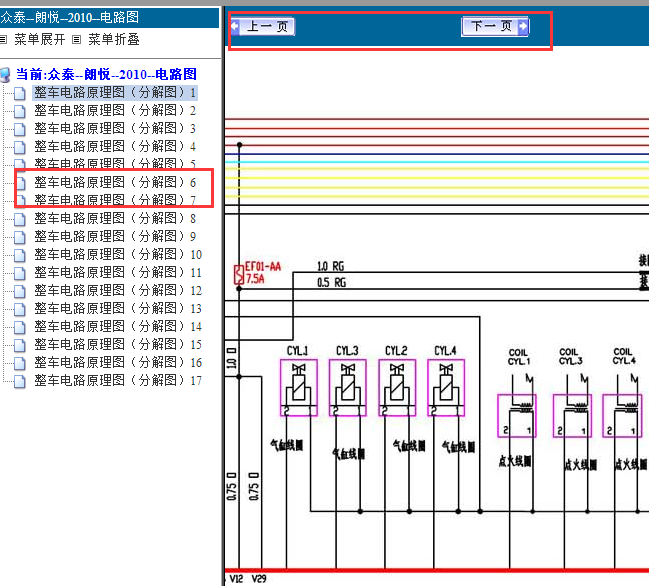This screenshot has height=586, width=649.
Task: Click the 菜单展开 list icon
Action: [3, 40]
